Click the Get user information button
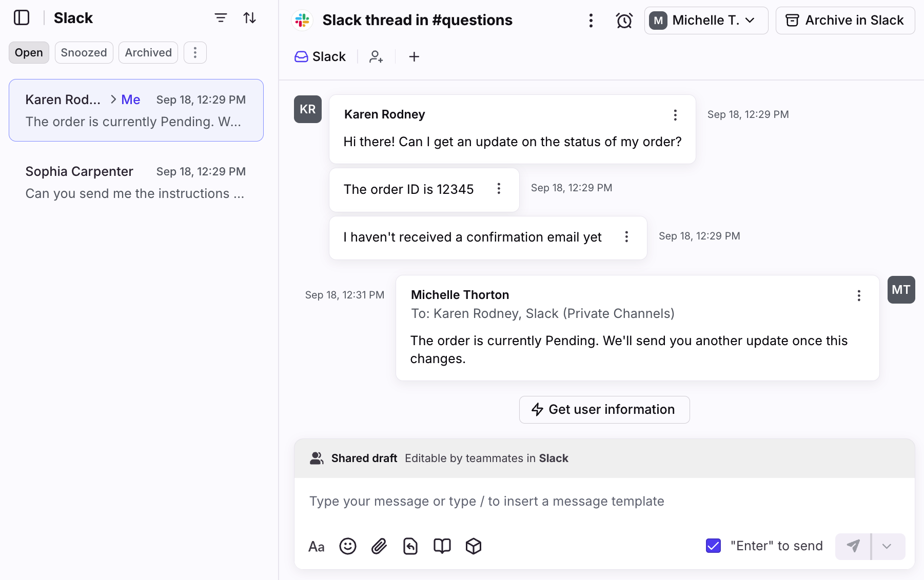Image resolution: width=924 pixels, height=580 pixels. pos(604,409)
